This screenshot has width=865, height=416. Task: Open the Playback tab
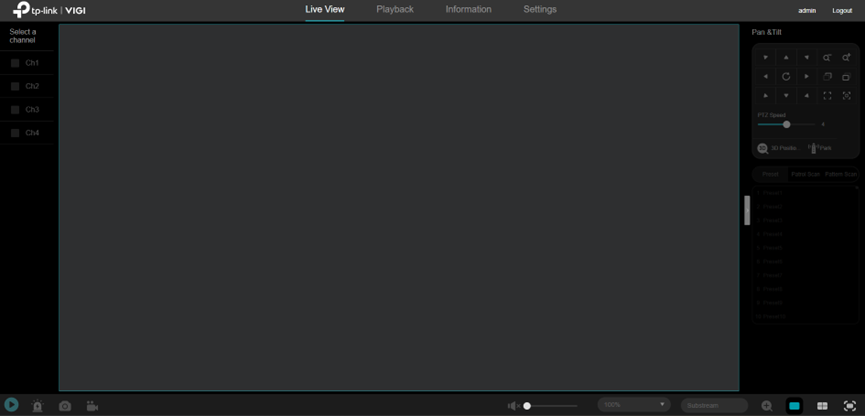tap(395, 9)
